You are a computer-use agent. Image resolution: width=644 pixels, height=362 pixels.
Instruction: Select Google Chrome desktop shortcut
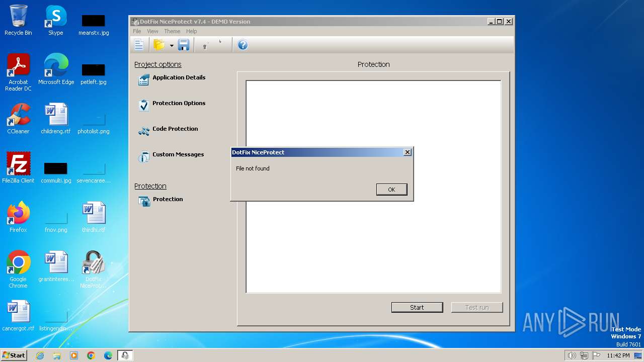tap(18, 269)
